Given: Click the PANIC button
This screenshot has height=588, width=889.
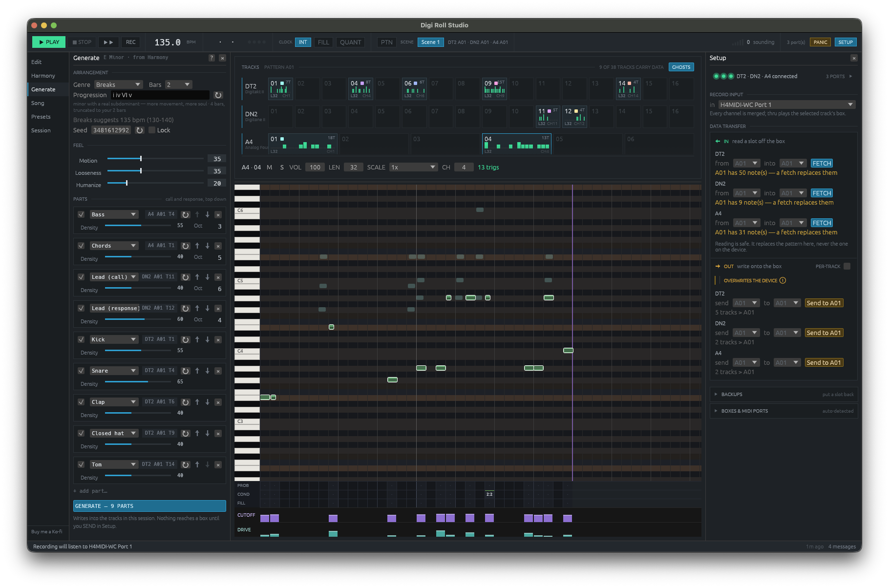Looking at the screenshot, I should [x=820, y=42].
